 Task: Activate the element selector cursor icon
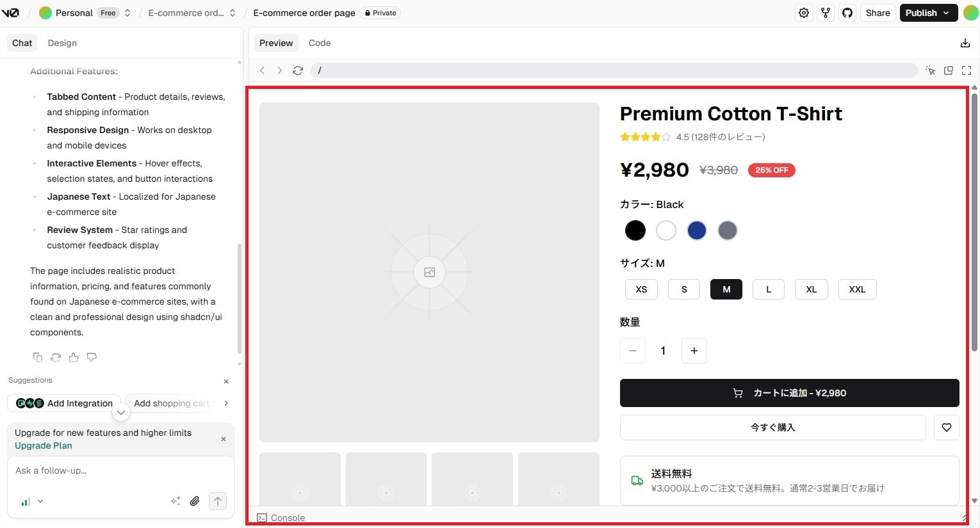click(931, 70)
